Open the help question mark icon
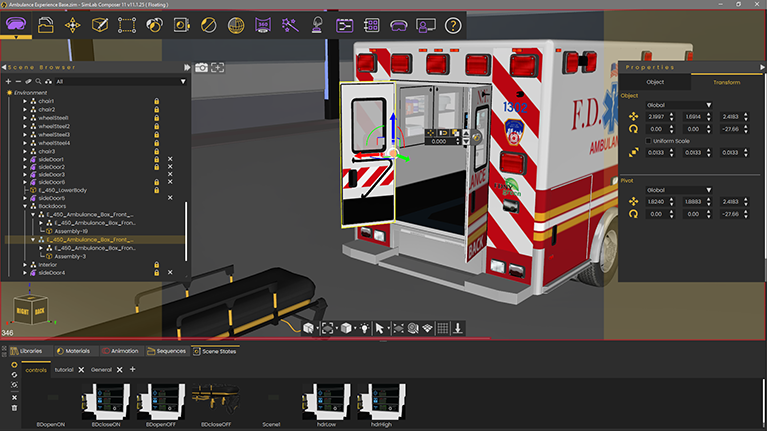The width and height of the screenshot is (767, 431). click(453, 25)
